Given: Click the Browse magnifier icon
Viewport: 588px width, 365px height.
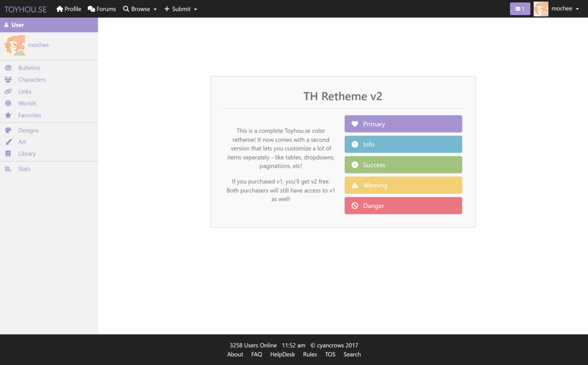Looking at the screenshot, I should tap(126, 9).
